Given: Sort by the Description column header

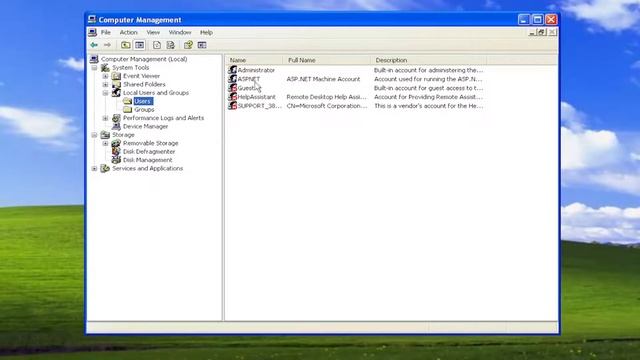Looking at the screenshot, I should point(428,60).
